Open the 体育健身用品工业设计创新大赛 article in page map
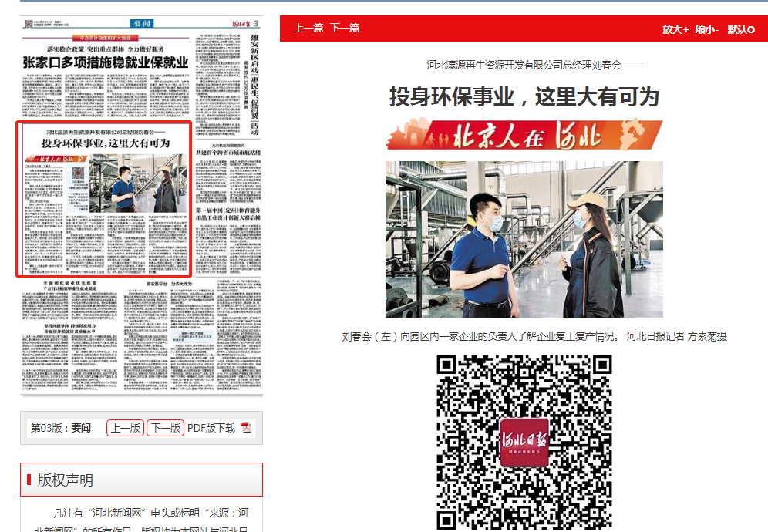Viewport: 768px width, 532px height. (227, 214)
